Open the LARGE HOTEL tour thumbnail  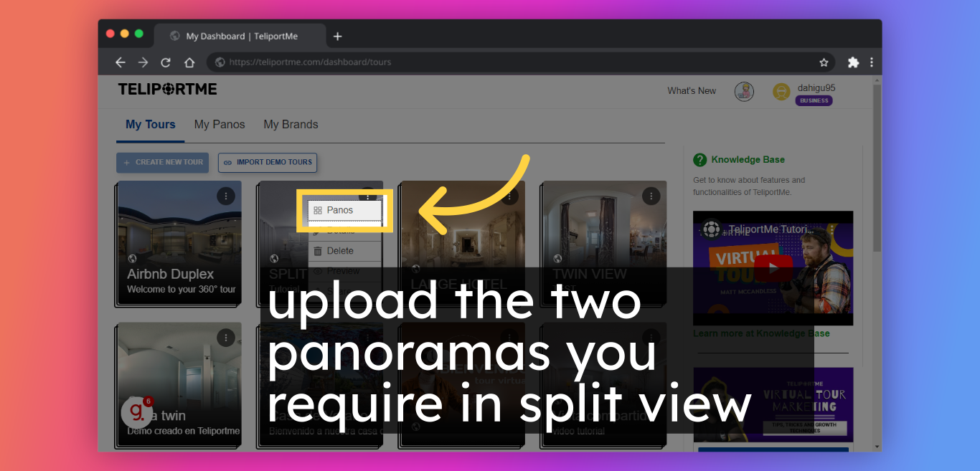pyautogui.click(x=463, y=243)
